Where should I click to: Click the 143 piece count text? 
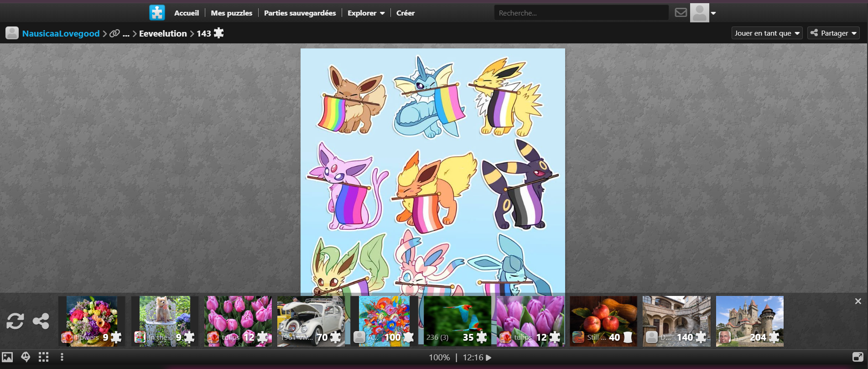coord(204,33)
